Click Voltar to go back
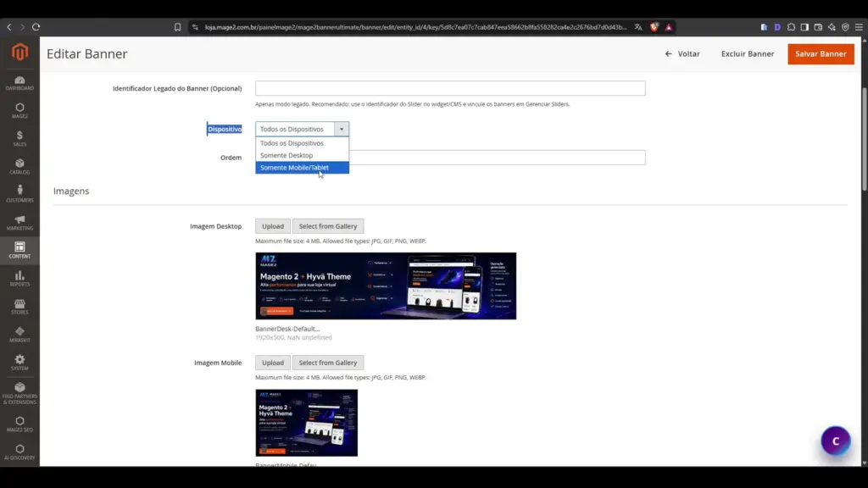The height and width of the screenshot is (488, 868). pyautogui.click(x=682, y=53)
